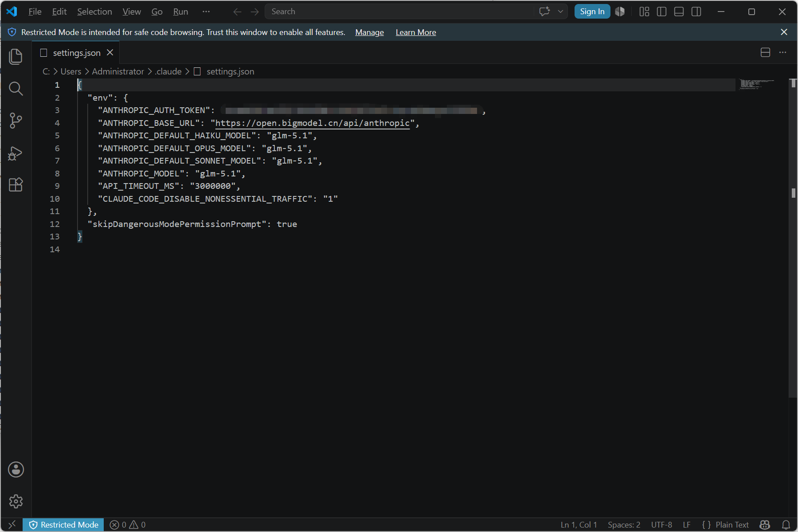The height and width of the screenshot is (532, 798).
Task: Open the Manage gear menu
Action: [x=16, y=501]
